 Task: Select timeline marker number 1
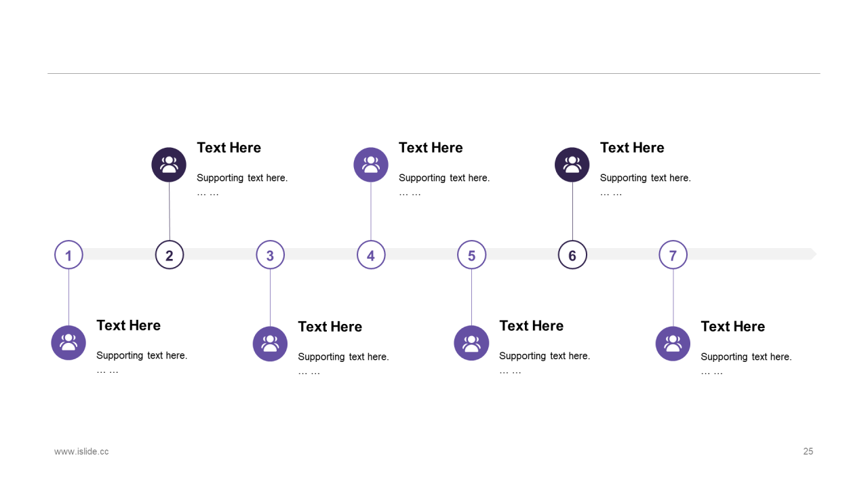click(x=68, y=255)
